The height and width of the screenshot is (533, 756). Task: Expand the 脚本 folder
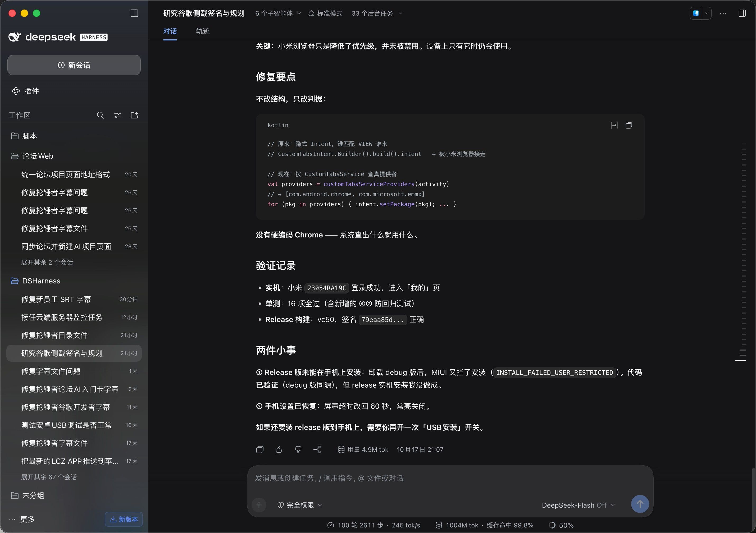click(74, 136)
